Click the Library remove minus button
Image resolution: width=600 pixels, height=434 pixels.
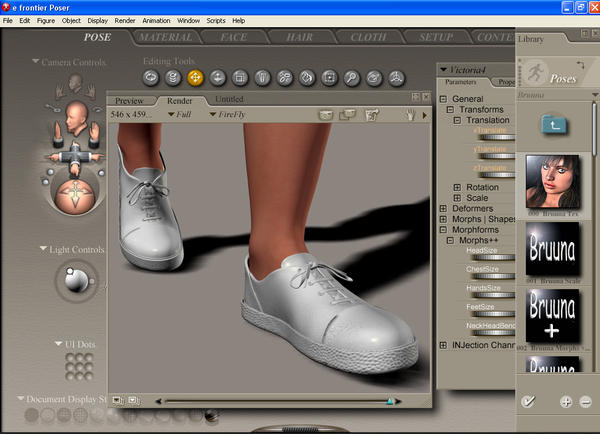click(585, 402)
